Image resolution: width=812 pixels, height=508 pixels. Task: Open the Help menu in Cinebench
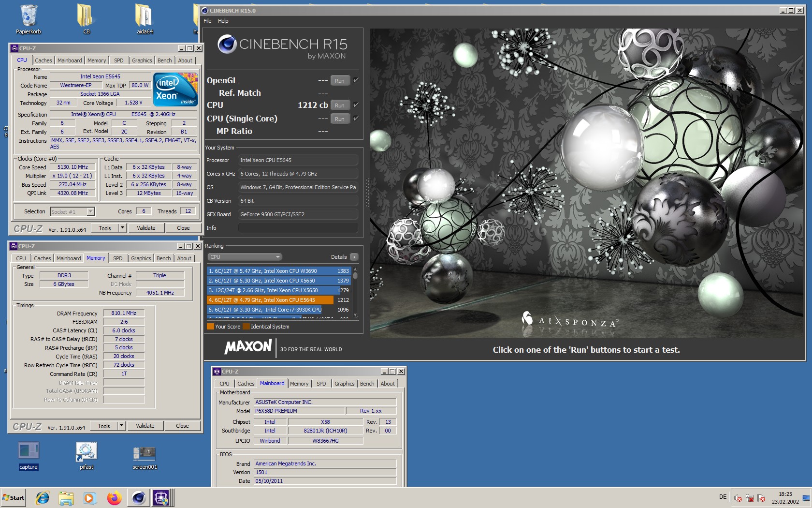pos(223,21)
